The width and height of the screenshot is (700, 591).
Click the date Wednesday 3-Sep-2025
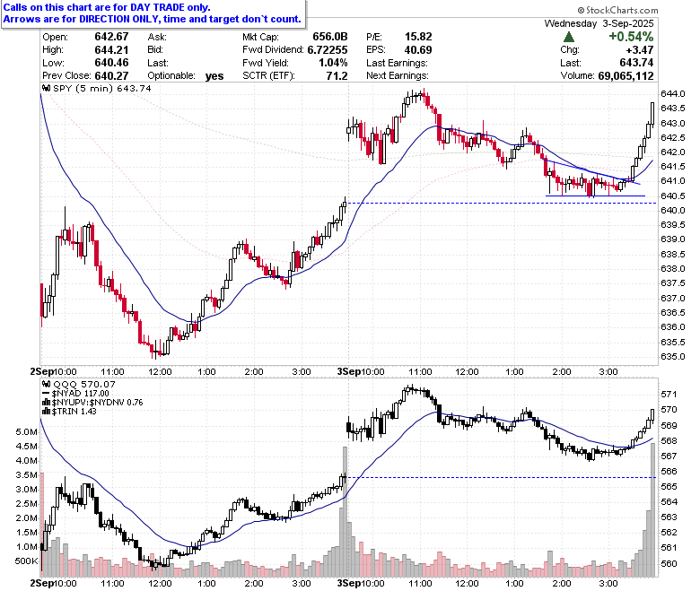click(x=599, y=23)
